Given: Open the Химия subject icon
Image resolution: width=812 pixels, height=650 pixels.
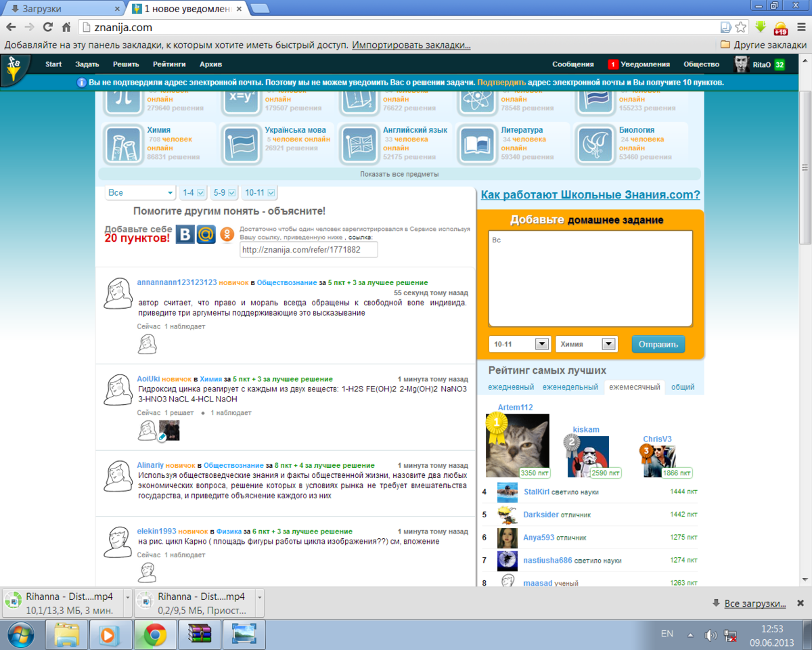Looking at the screenshot, I should pyautogui.click(x=123, y=144).
